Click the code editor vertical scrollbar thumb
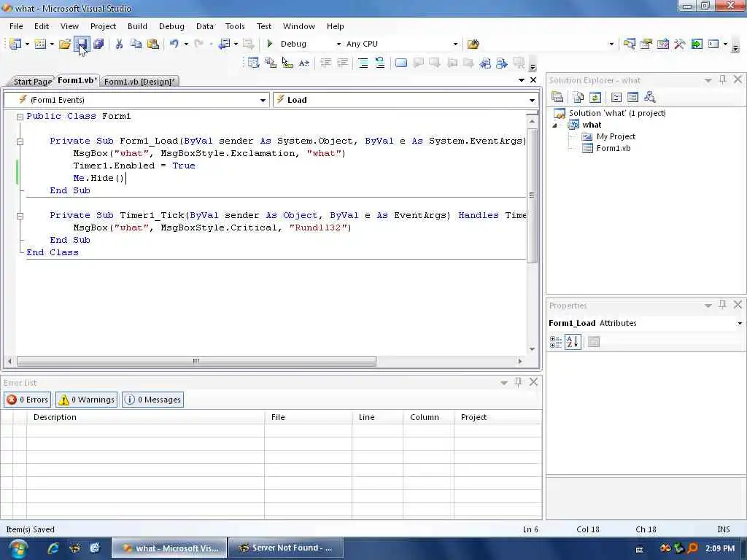 coord(532,195)
